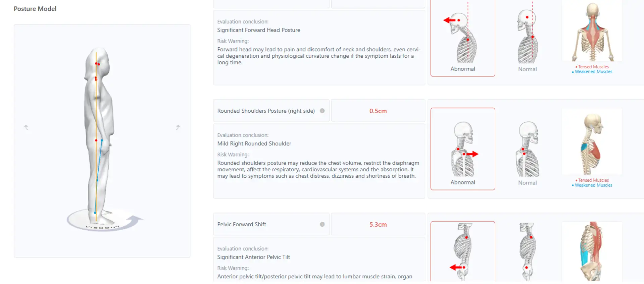The image size is (644, 284).
Task: Click the 5.3cm pelvic forward shift value
Action: coord(378,224)
